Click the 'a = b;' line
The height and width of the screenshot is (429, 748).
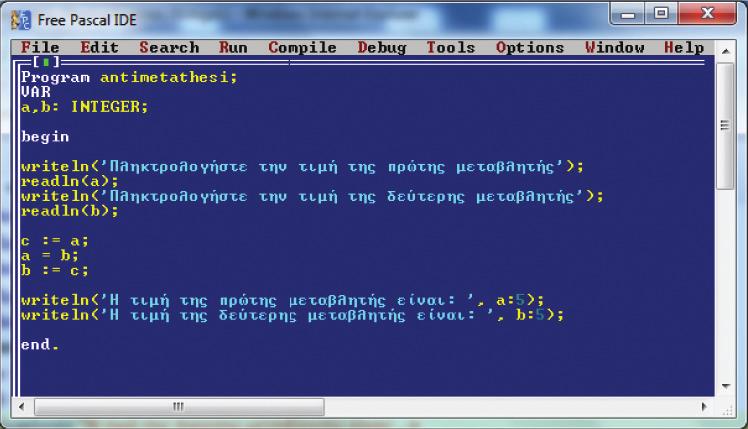point(50,256)
